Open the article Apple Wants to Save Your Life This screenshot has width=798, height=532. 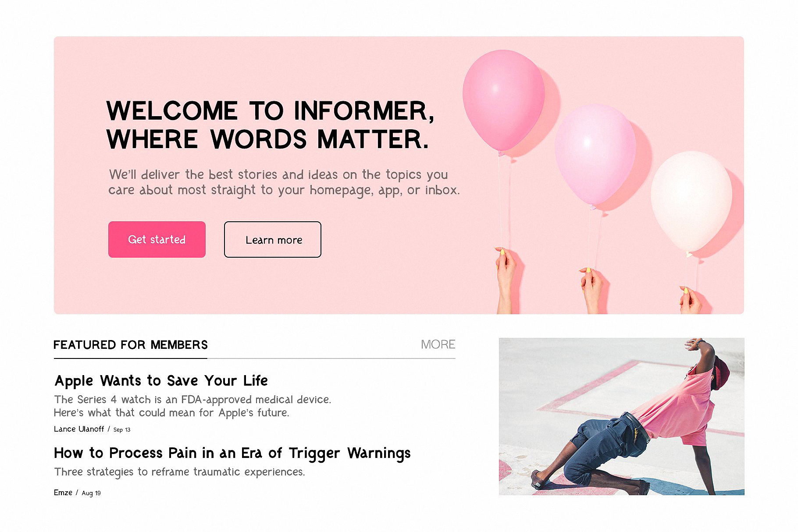tap(161, 381)
